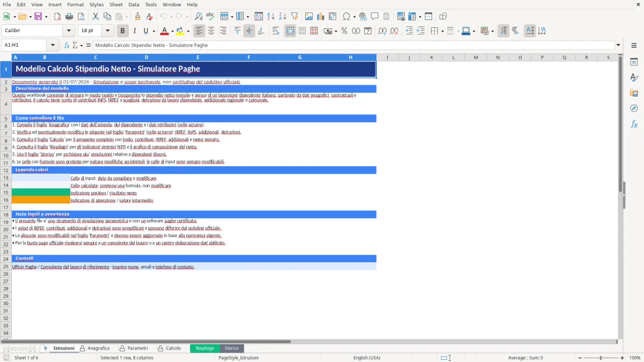Image resolution: width=644 pixels, height=362 pixels.
Task: Click the zoom slider handle
Action: [x=601, y=358]
